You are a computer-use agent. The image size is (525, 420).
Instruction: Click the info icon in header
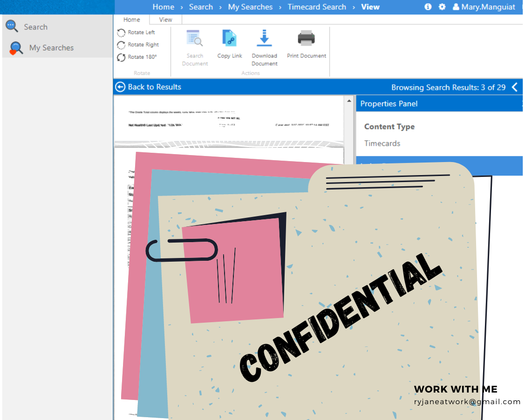pyautogui.click(x=428, y=7)
